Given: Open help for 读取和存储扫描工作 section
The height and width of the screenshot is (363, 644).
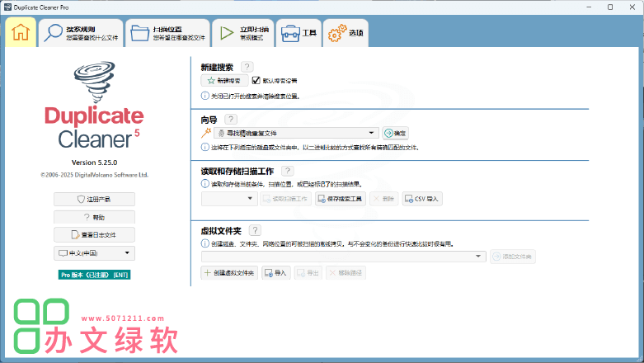Looking at the screenshot, I should click(x=288, y=171).
